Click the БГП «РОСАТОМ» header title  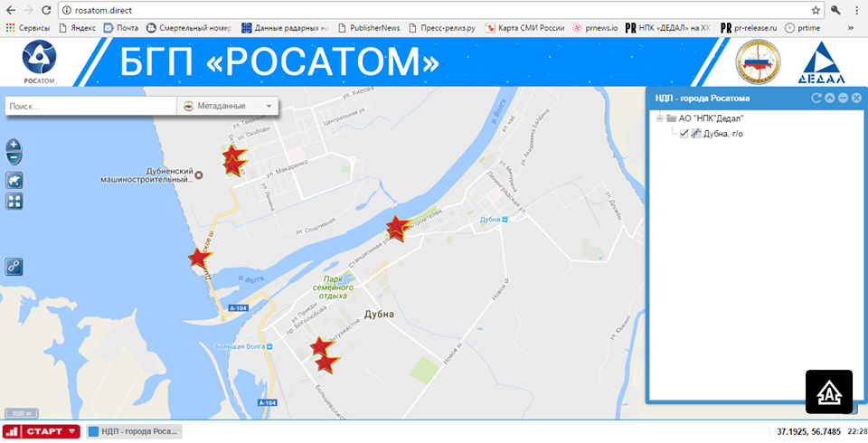[279, 61]
